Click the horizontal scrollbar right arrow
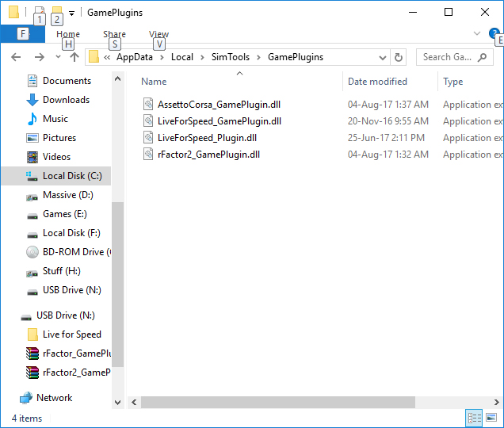The width and height of the screenshot is (504, 428). [x=497, y=403]
